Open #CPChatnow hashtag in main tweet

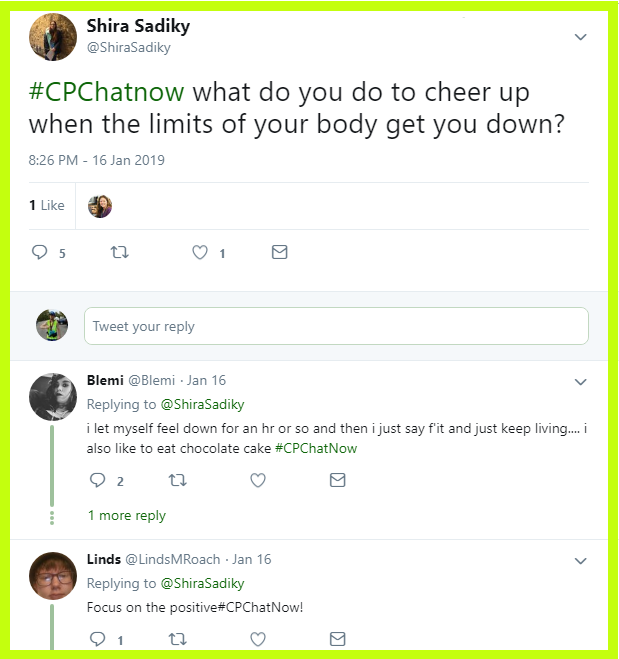pyautogui.click(x=106, y=93)
